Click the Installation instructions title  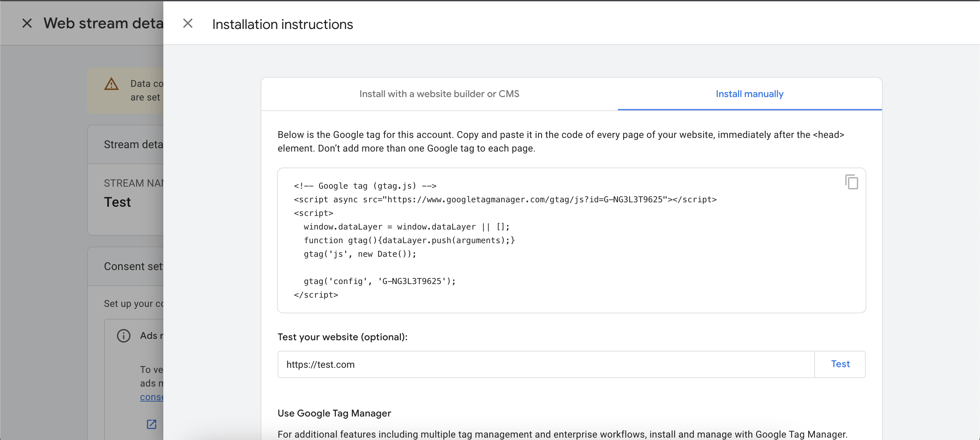pyautogui.click(x=282, y=25)
